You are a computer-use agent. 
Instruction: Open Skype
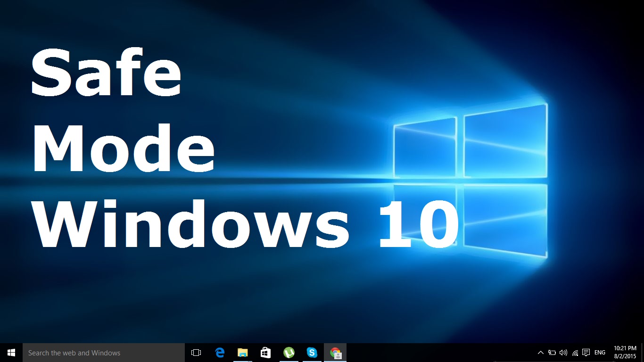[312, 353]
